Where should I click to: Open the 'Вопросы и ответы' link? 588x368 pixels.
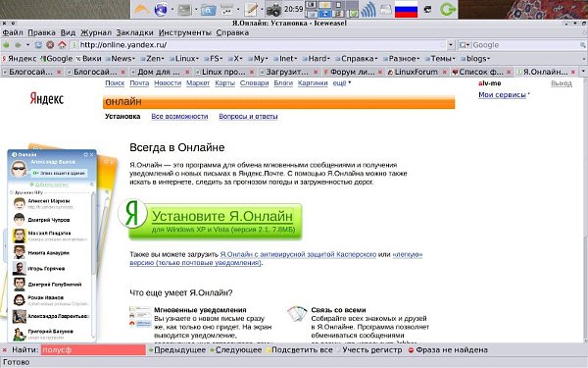pyautogui.click(x=248, y=117)
